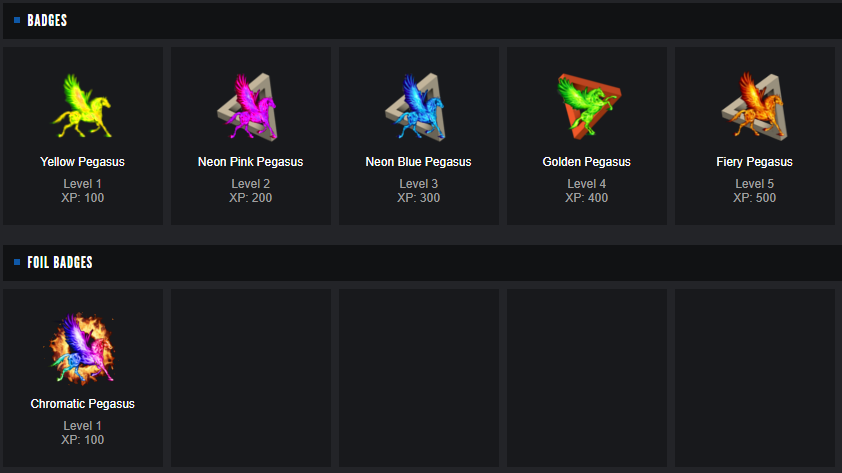Open the Chromatic Pegasus title text
842x473 pixels.
point(82,404)
